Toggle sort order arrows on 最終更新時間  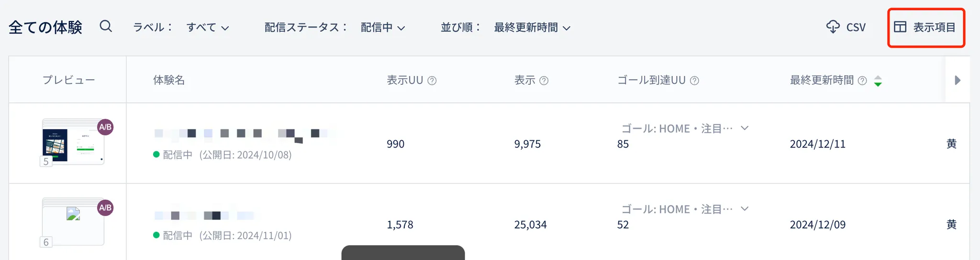point(878,80)
